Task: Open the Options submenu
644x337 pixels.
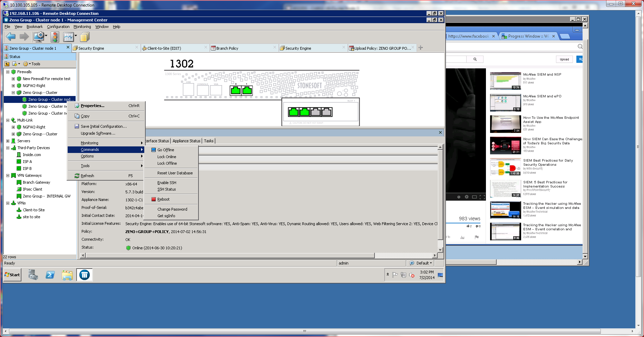Action: pos(106,156)
